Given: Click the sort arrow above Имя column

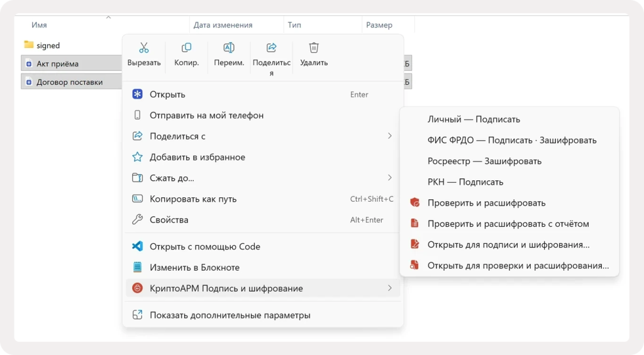Looking at the screenshot, I should (x=108, y=17).
